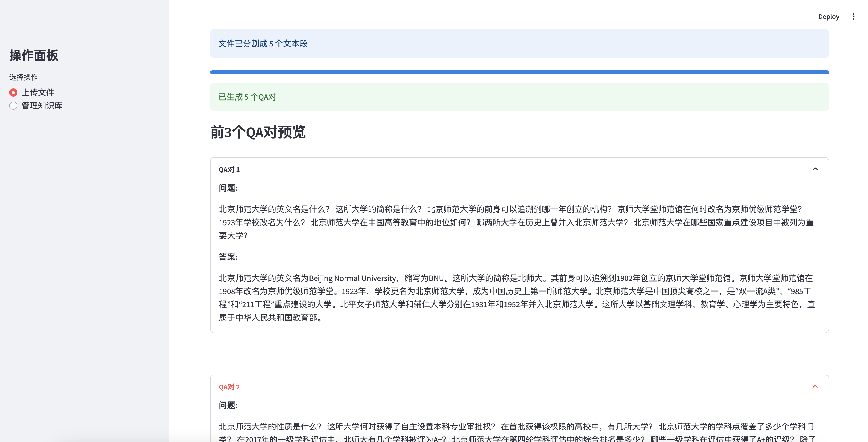Click the green 已生成 5 个QA对 banner

point(247,97)
